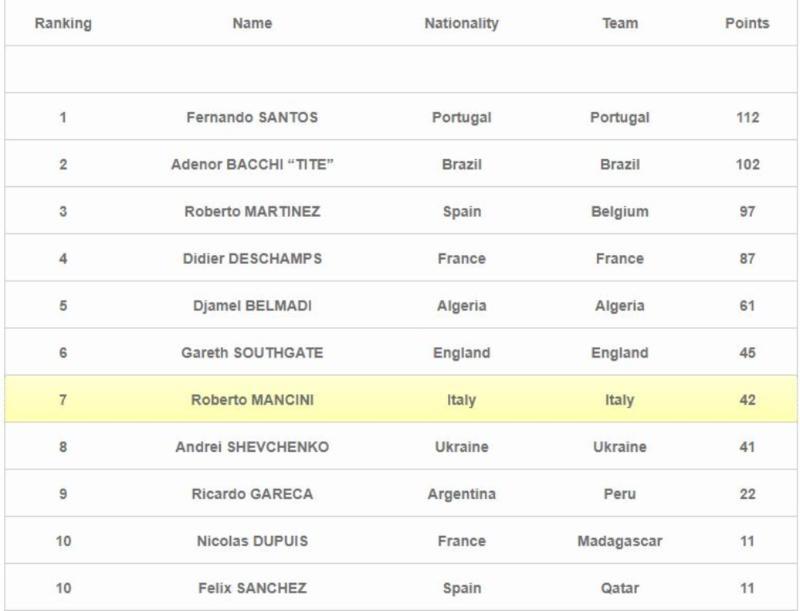This screenshot has width=800, height=611.
Task: Select Adenor BACCHI "TITE" name
Action: (x=252, y=164)
